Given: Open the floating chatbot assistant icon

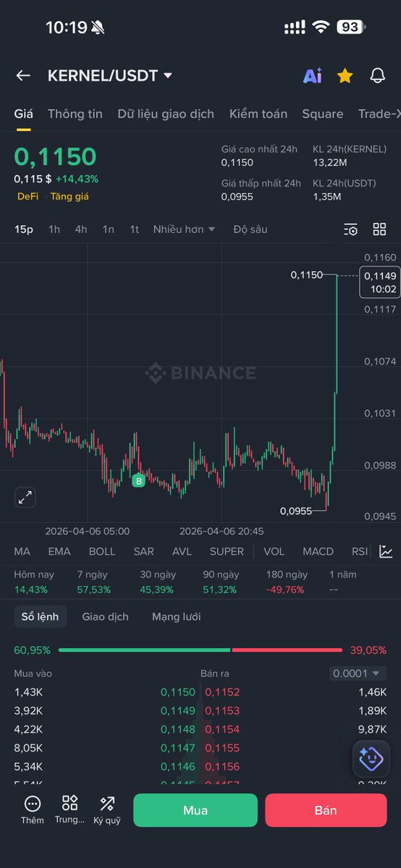Looking at the screenshot, I should coord(371,758).
